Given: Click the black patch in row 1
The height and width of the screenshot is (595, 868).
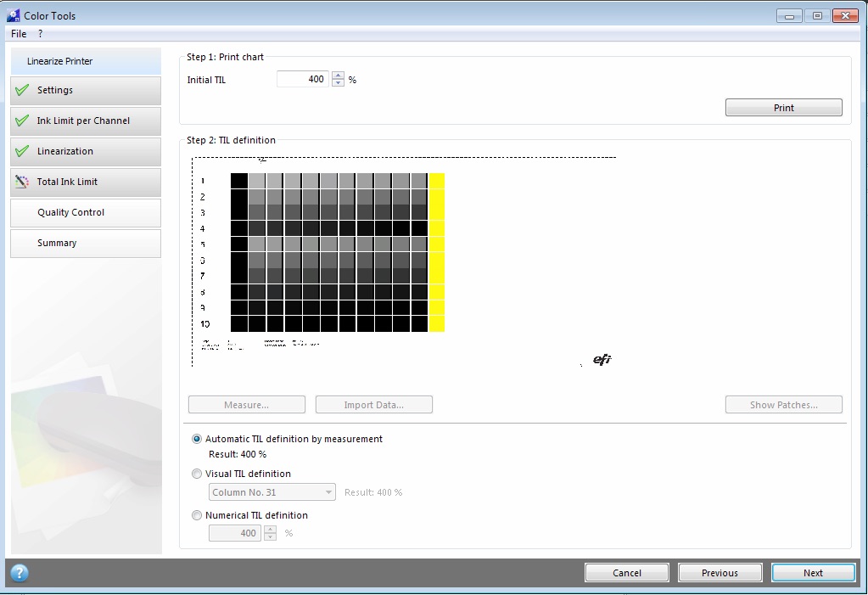Looking at the screenshot, I should coord(239,181).
